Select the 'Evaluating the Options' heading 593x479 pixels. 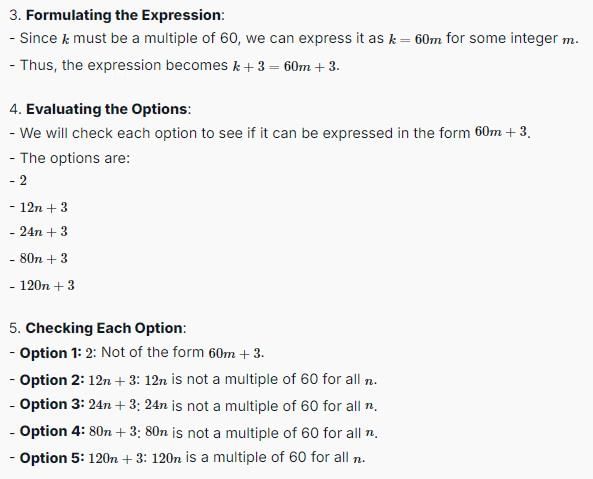107,109
